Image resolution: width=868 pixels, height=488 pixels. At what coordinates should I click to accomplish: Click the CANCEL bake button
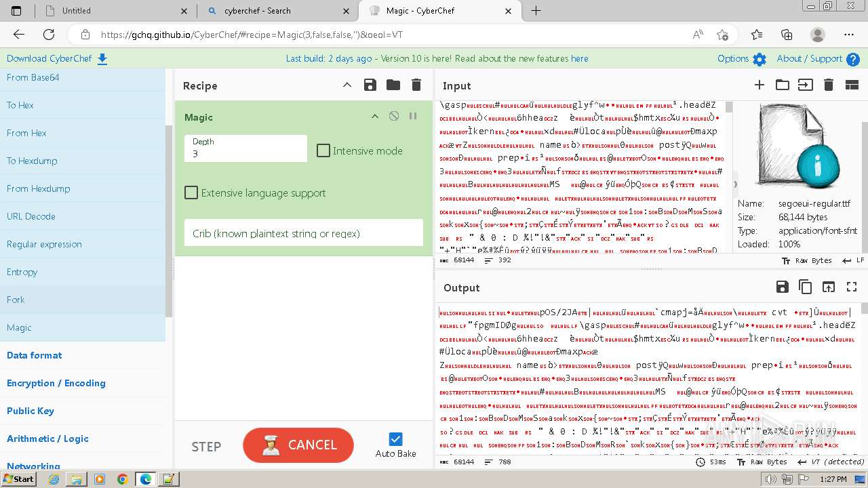tap(298, 445)
